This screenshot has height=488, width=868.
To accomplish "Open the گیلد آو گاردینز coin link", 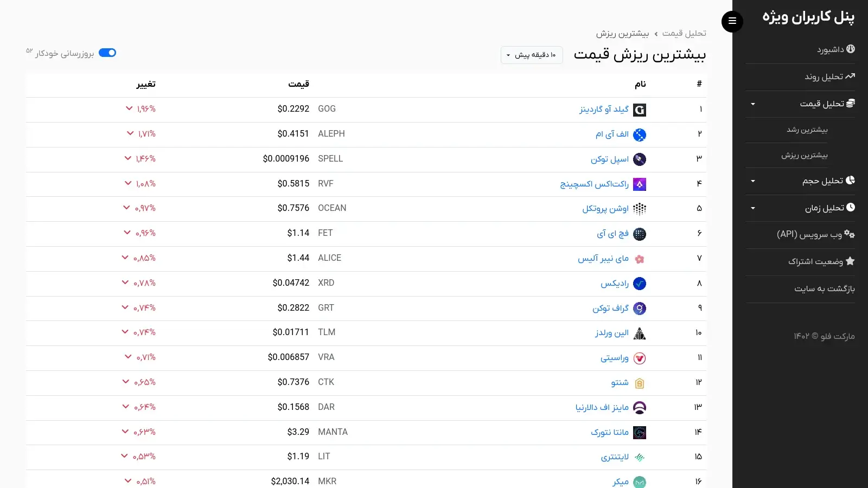I will pos(604,110).
